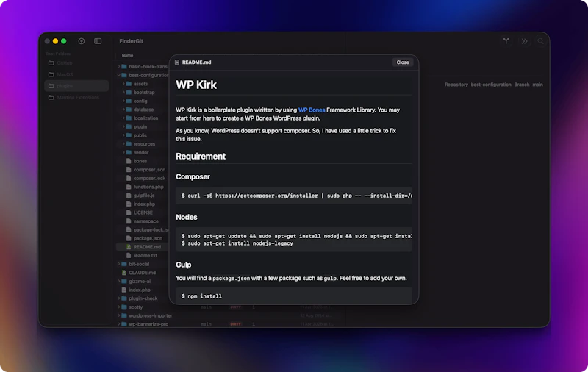Click the circular add button in the toolbar

pos(82,41)
